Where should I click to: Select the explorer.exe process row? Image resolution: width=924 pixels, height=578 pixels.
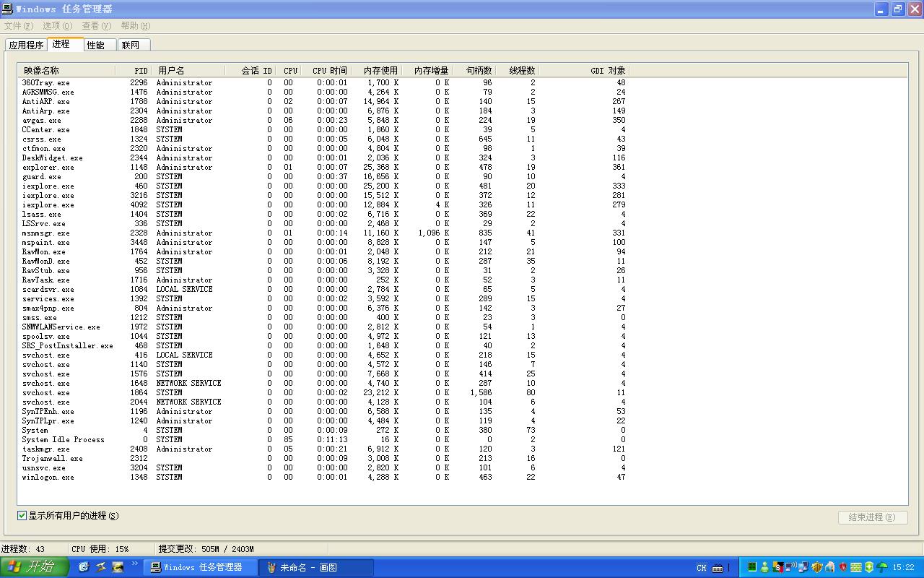click(323, 168)
